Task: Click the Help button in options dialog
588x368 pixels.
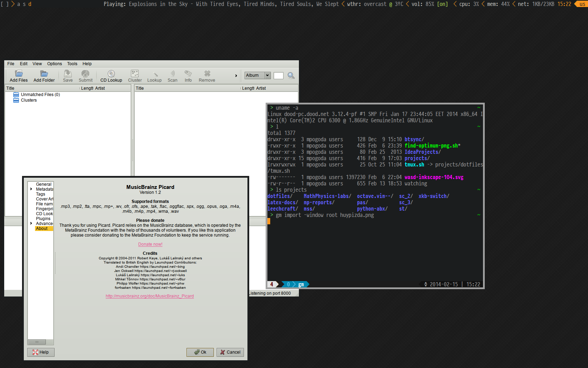Action: (41, 352)
